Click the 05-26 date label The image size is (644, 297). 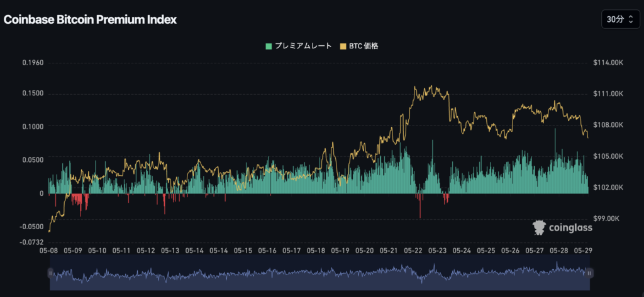coord(509,250)
